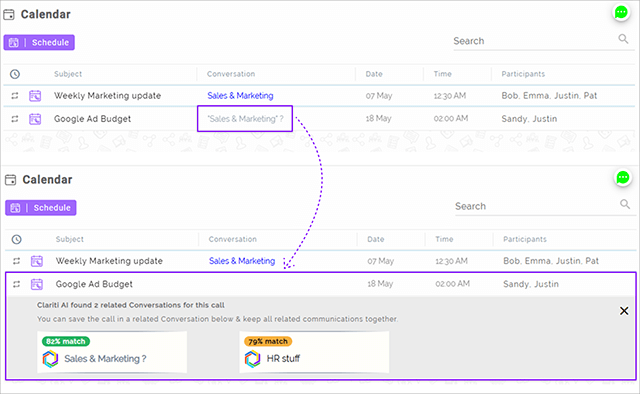
Task: Click calendar-call icon of Google Ad Budget, top panel
Action: click(35, 119)
